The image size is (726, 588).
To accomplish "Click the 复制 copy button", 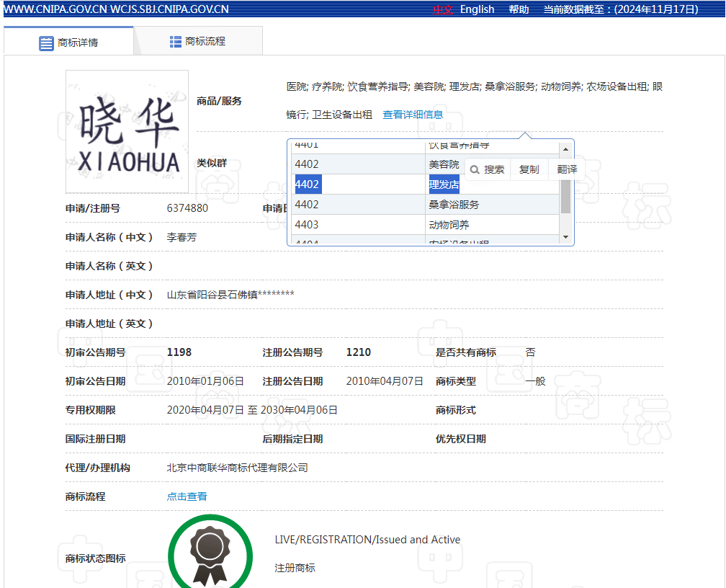I will click(x=530, y=169).
